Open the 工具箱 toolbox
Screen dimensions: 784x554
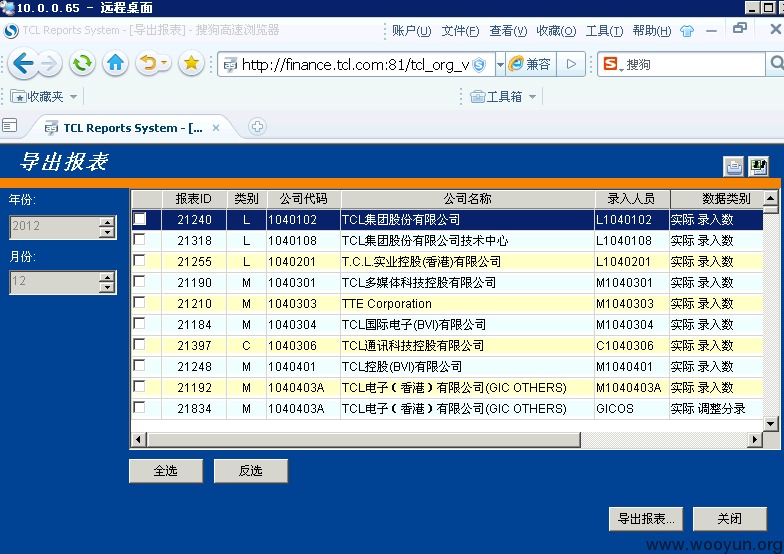click(x=496, y=96)
